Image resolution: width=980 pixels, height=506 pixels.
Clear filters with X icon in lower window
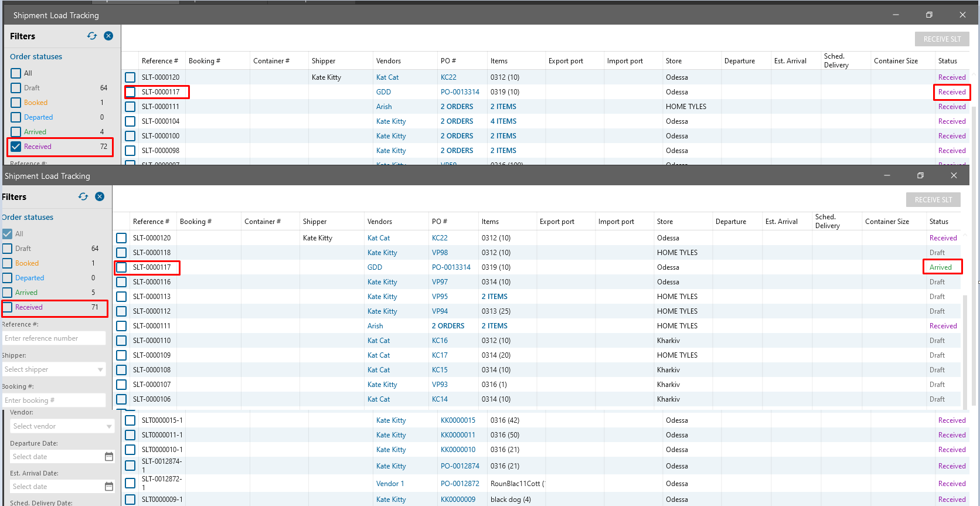100,196
